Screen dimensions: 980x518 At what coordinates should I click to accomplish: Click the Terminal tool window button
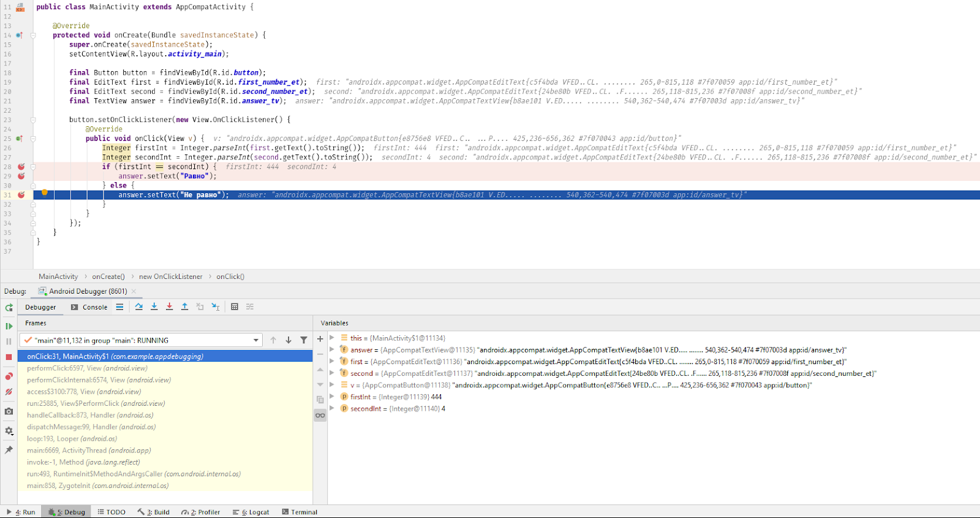[x=300, y=512]
